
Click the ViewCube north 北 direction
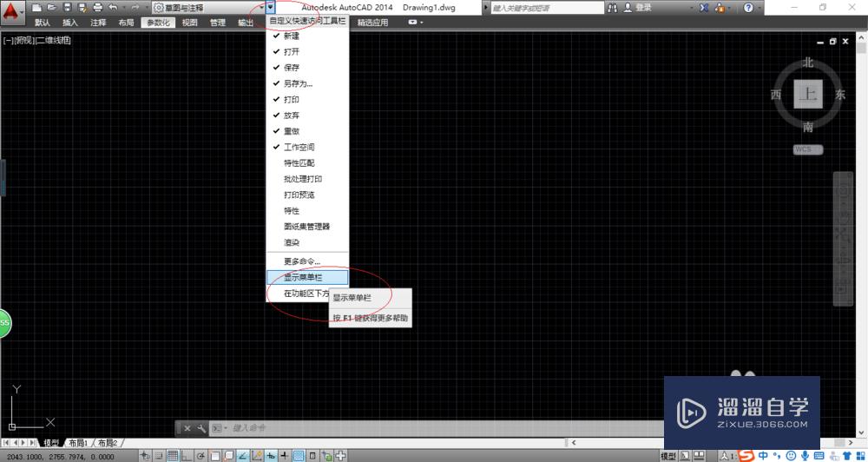coord(808,63)
